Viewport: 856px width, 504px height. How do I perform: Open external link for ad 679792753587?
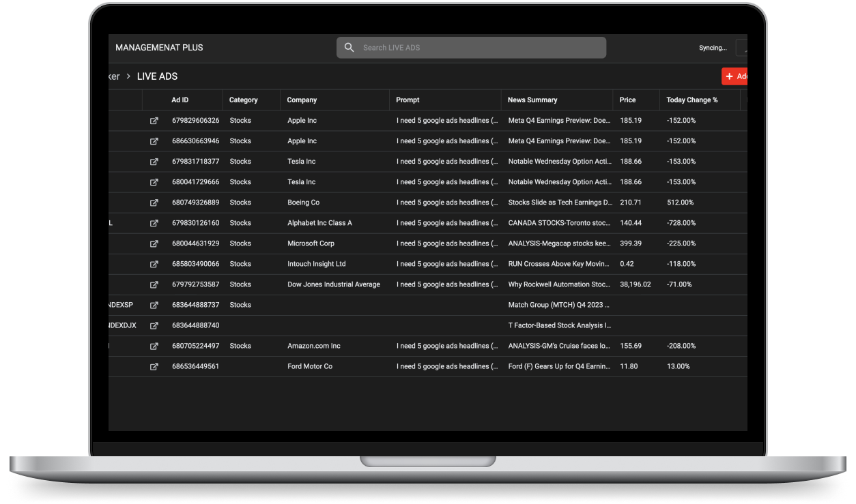coord(154,284)
